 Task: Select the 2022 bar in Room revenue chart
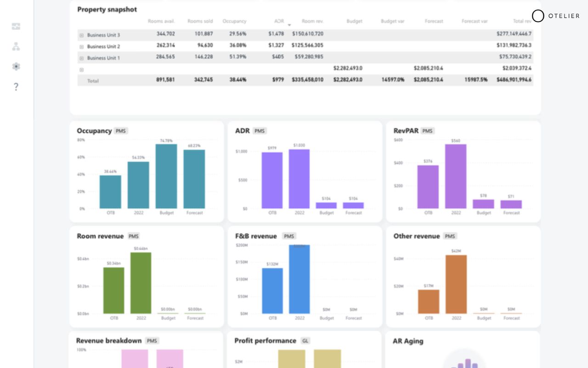141,283
